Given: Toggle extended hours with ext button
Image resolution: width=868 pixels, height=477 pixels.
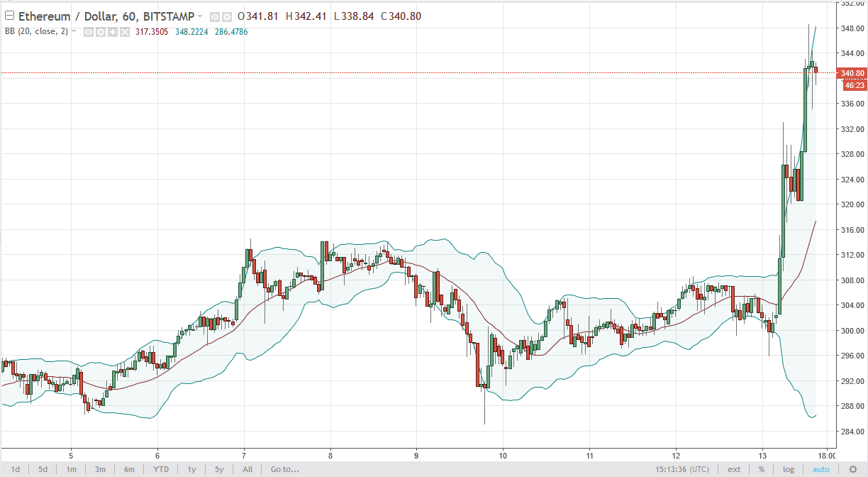Looking at the screenshot, I should [734, 469].
